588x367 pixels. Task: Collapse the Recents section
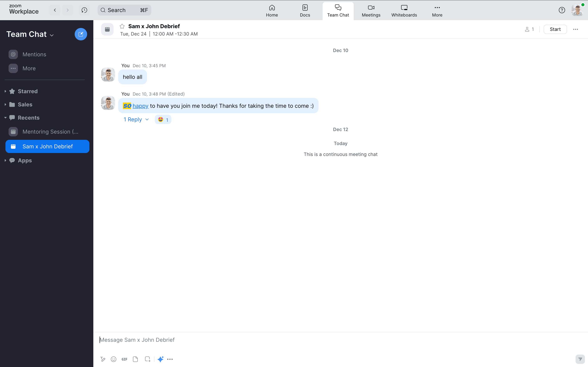5,118
